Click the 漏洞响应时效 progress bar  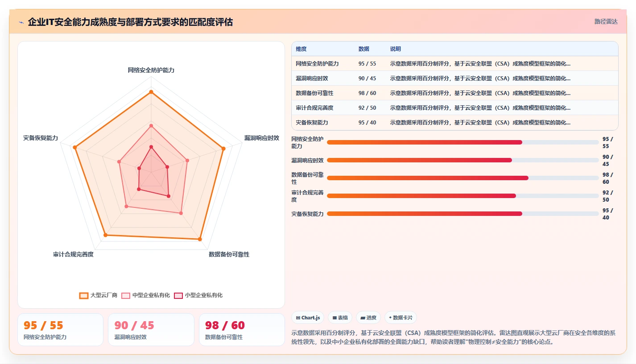point(463,160)
